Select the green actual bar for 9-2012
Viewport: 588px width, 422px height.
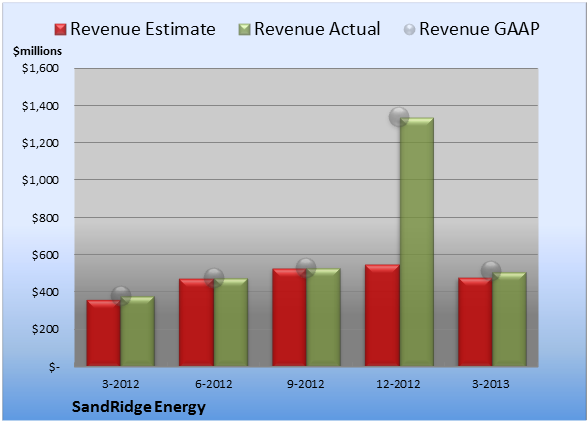click(x=323, y=317)
